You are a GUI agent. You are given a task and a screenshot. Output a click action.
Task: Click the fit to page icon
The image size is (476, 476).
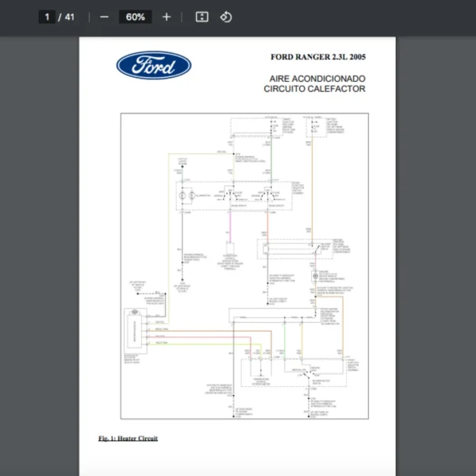pyautogui.click(x=202, y=17)
